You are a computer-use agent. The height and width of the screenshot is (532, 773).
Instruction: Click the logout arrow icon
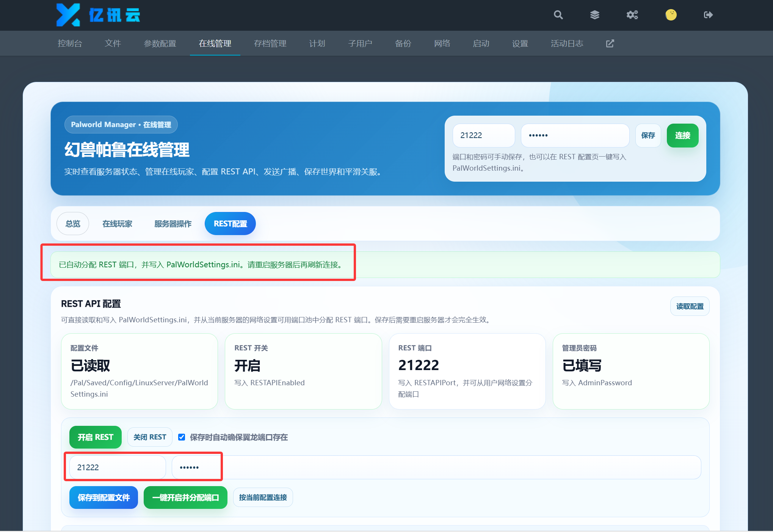[708, 15]
